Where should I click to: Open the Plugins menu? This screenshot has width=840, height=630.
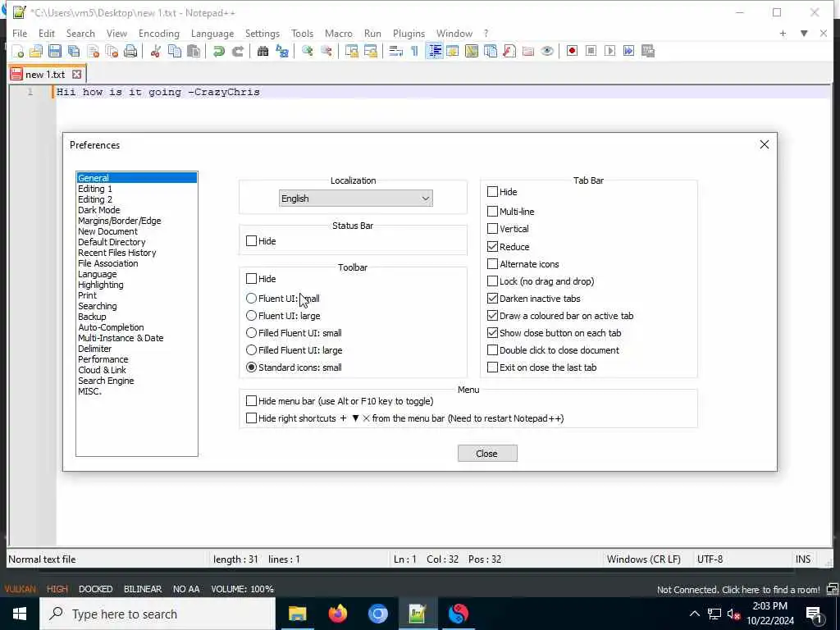(x=409, y=33)
